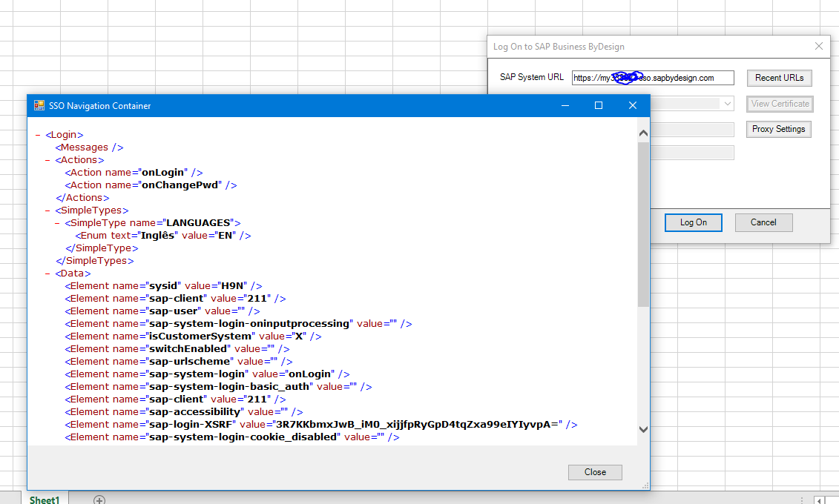Image resolution: width=839 pixels, height=504 pixels.
Task: Click the closing SimpleTypes tag
Action: point(95,261)
